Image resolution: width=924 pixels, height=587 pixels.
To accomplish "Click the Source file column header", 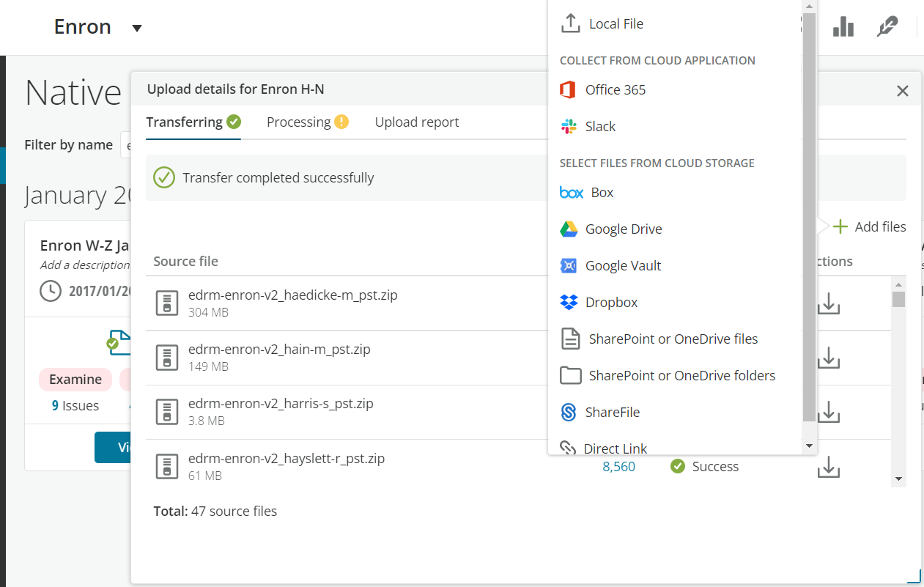I will pyautogui.click(x=186, y=261).
